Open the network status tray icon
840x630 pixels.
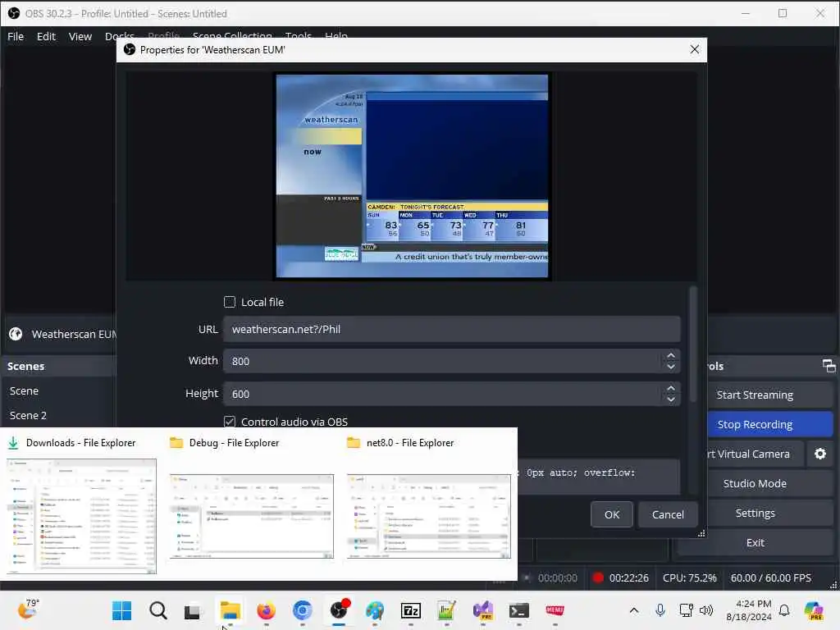point(686,610)
